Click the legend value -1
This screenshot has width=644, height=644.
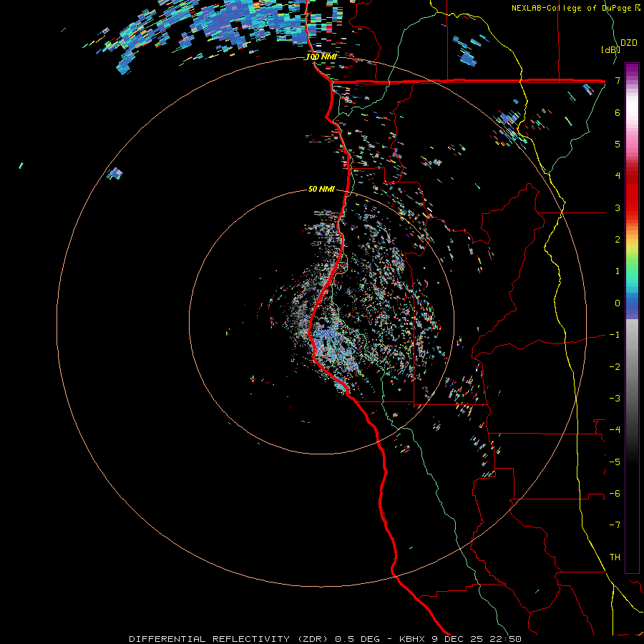pos(615,335)
